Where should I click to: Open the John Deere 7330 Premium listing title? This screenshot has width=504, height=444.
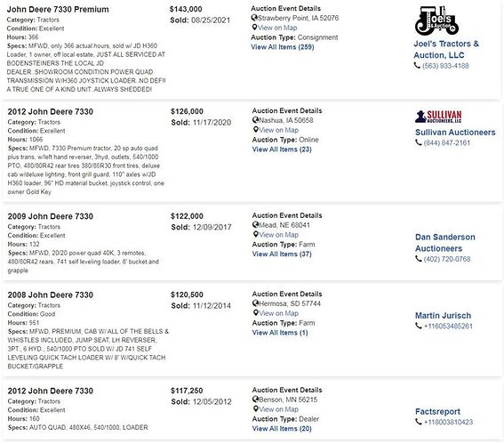pos(58,9)
